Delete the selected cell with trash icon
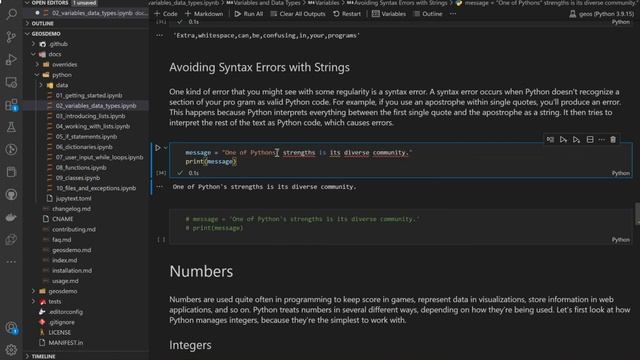The image size is (640, 360). [x=613, y=140]
